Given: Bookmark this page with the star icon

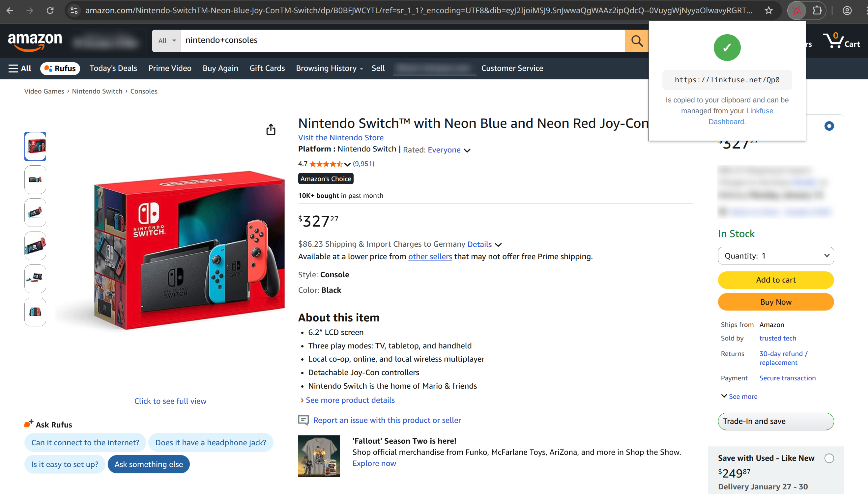Looking at the screenshot, I should click(x=769, y=11).
